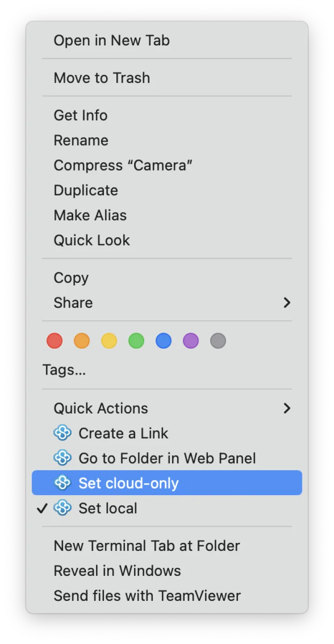
Task: Choose Move to Trash
Action: 102,77
